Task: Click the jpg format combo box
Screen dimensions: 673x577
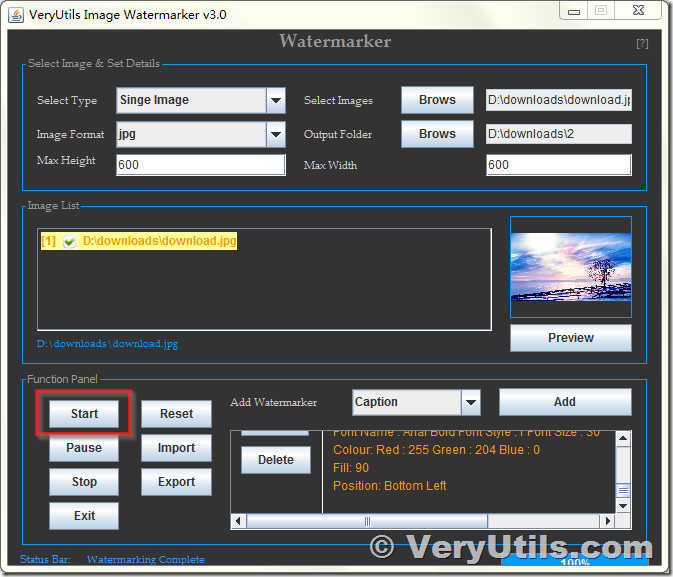Action: tap(200, 134)
